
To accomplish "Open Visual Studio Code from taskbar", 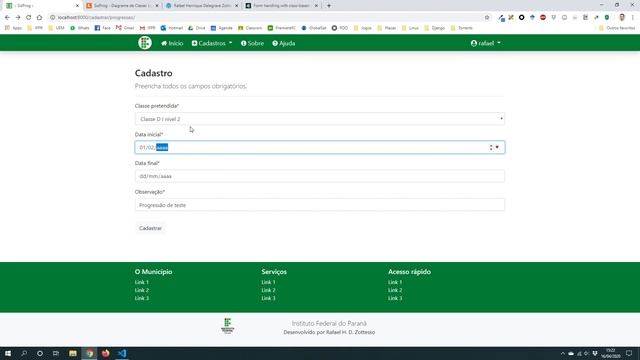I will pos(122,353).
